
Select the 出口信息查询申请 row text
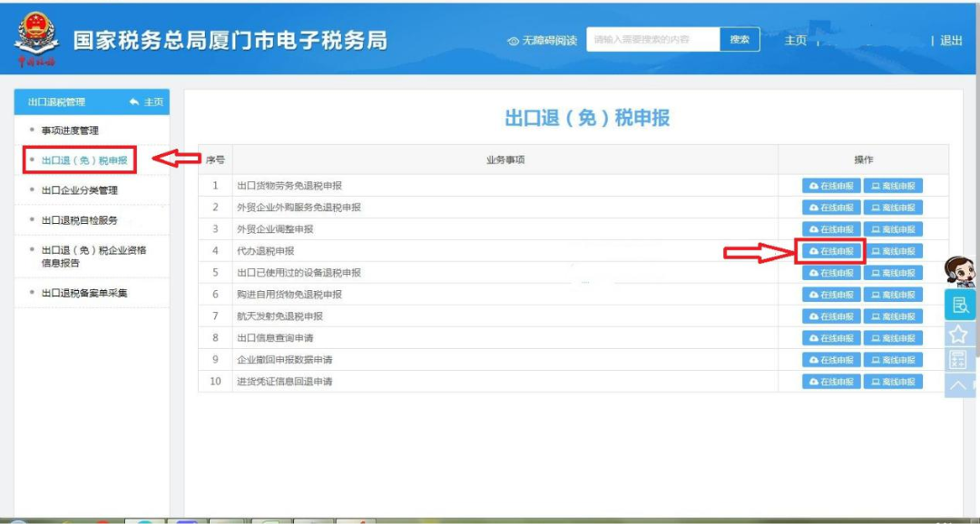[x=275, y=338]
